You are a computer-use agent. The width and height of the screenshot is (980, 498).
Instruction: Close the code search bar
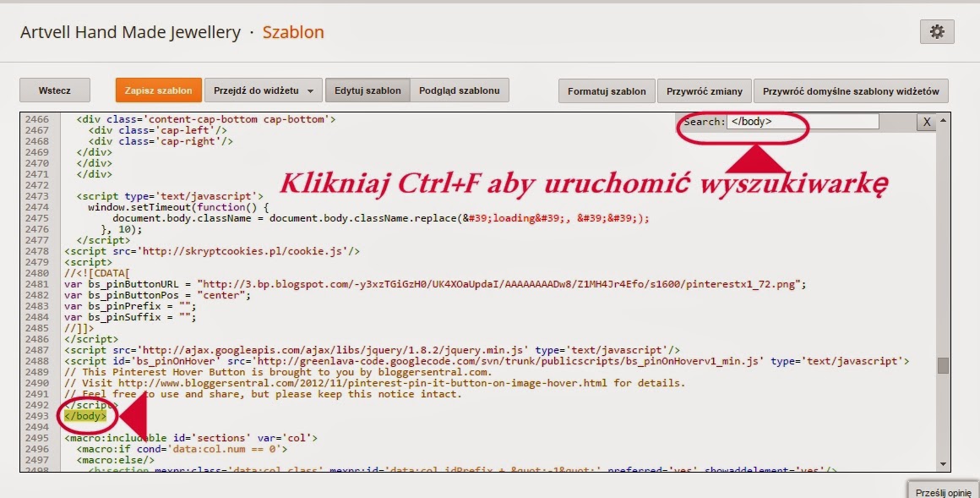(x=927, y=122)
